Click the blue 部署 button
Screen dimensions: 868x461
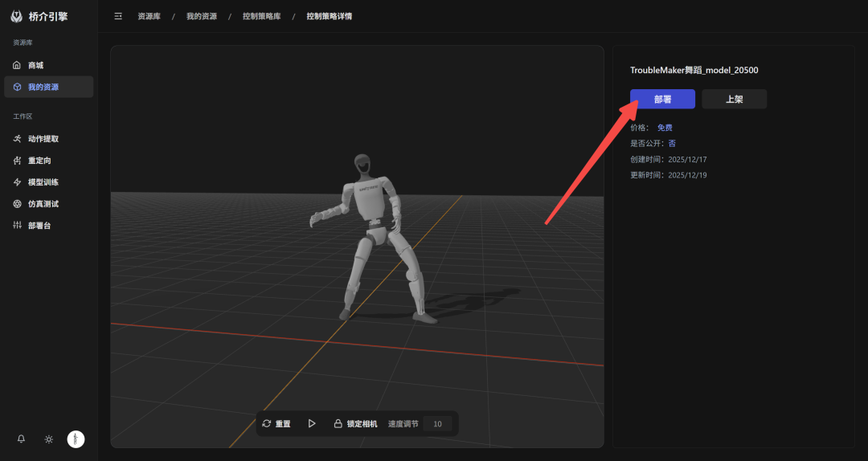(x=662, y=99)
